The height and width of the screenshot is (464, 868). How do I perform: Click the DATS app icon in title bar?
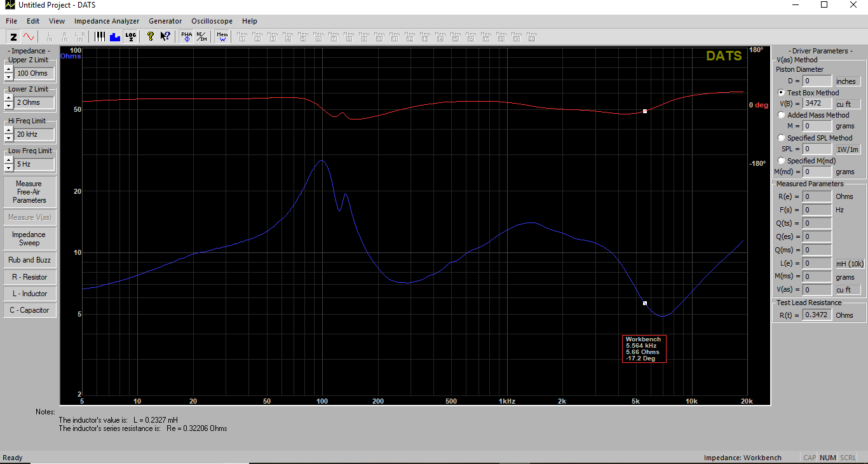click(x=9, y=5)
